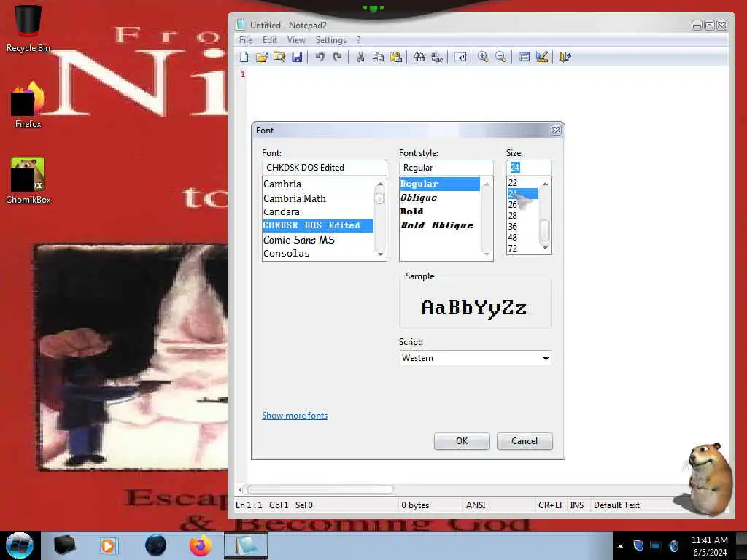
Task: Select Cambria in the font list
Action: (x=318, y=184)
